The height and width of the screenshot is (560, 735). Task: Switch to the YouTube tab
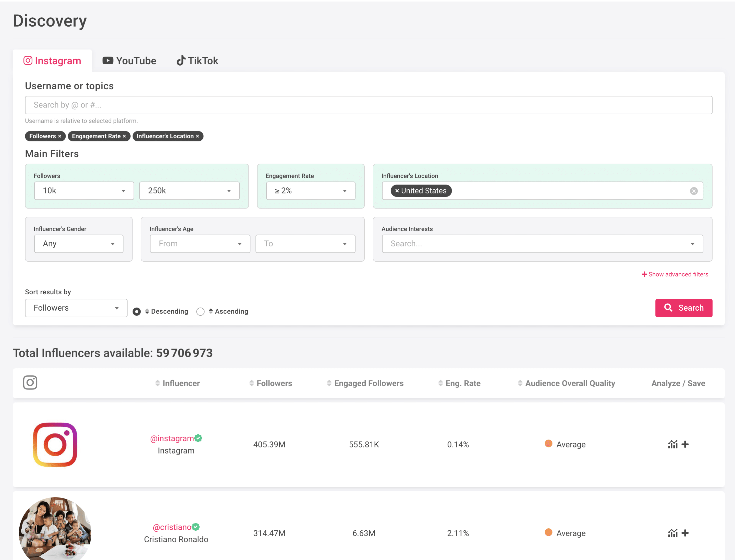click(x=129, y=61)
